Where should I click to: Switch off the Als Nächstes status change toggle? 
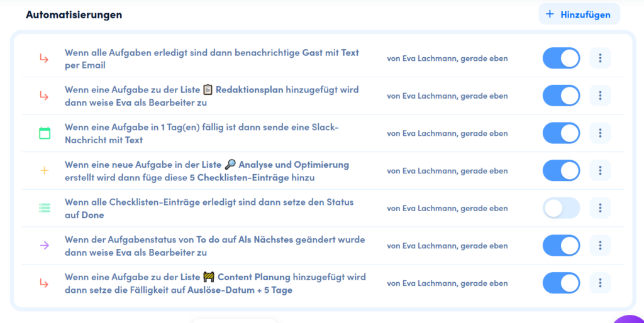[x=561, y=245]
